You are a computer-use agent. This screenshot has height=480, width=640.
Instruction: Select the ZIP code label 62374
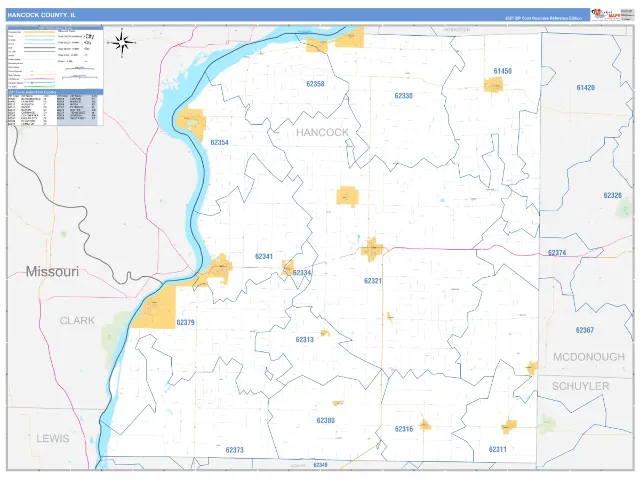coord(557,253)
